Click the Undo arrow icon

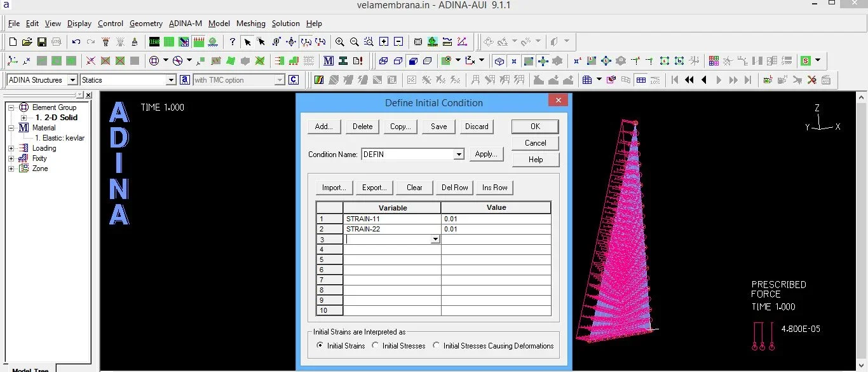pyautogui.click(x=76, y=42)
